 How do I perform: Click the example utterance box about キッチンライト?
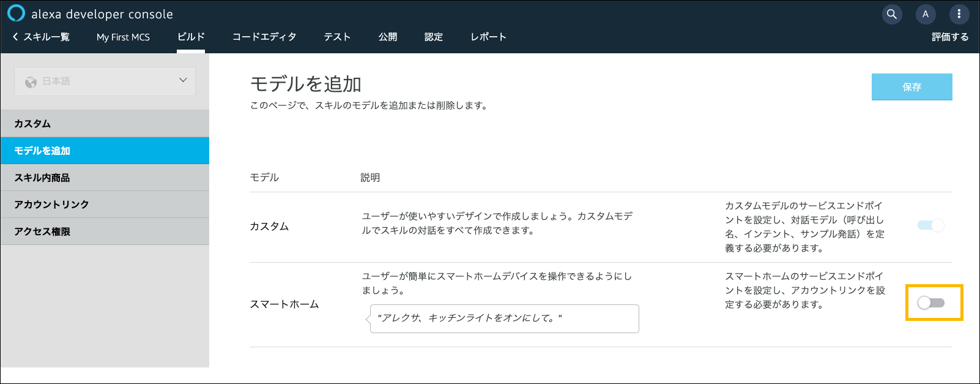504,318
